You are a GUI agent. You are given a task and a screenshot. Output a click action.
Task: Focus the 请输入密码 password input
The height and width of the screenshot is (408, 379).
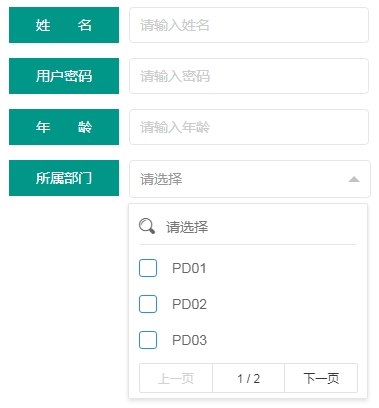click(x=249, y=76)
